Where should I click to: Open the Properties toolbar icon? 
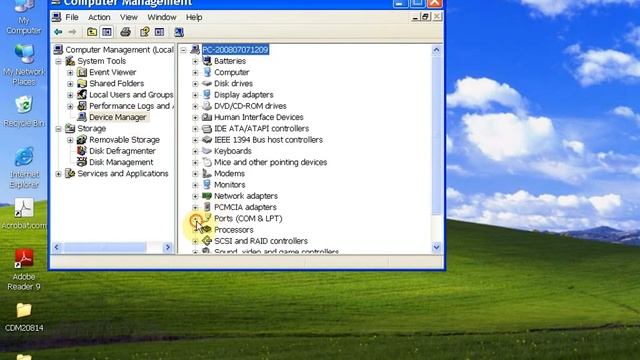coord(144,32)
